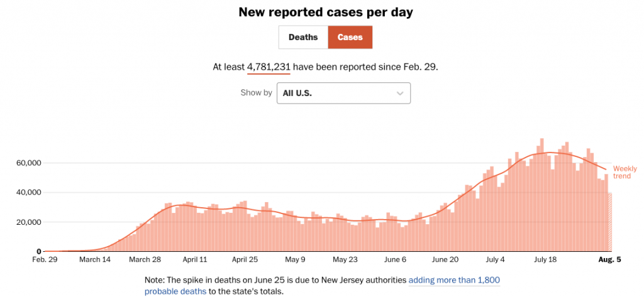Click the April 11 date label
The height and width of the screenshot is (297, 644).
[x=195, y=259]
